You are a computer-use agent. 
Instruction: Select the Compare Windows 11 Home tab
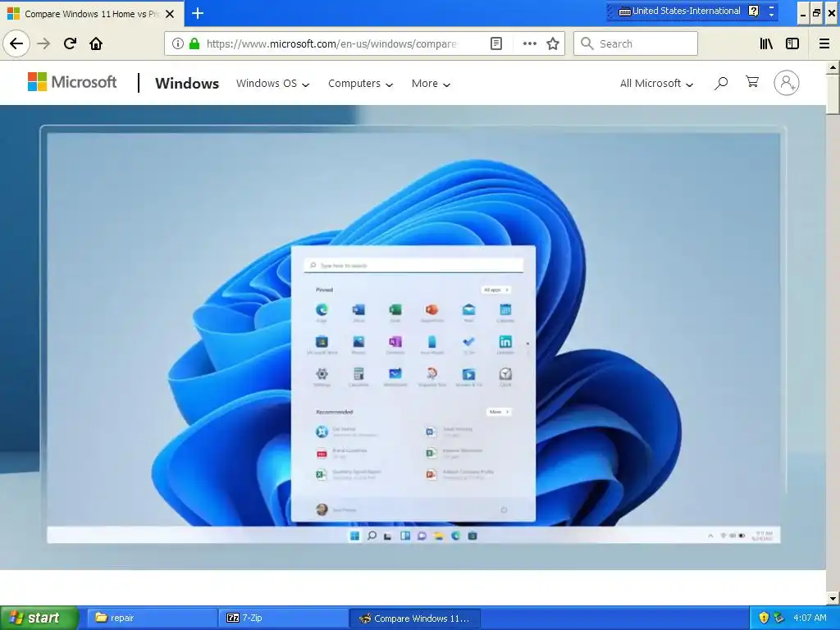pos(92,13)
